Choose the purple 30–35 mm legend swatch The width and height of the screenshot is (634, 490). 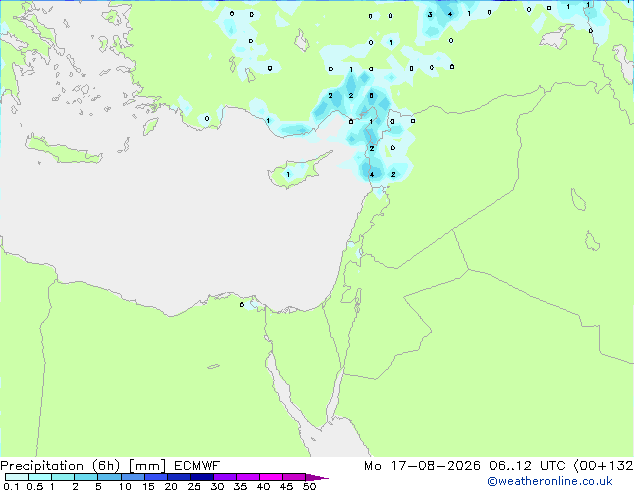click(225, 477)
